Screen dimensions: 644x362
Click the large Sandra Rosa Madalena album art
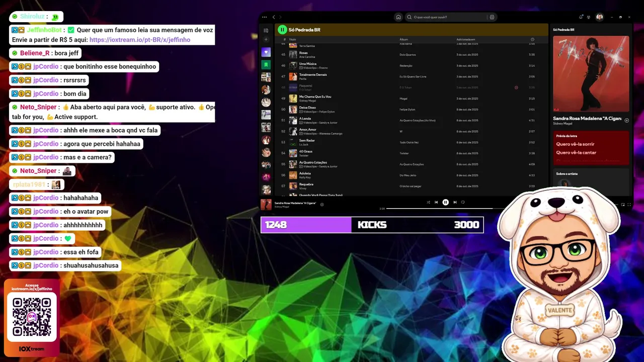pyautogui.click(x=591, y=74)
